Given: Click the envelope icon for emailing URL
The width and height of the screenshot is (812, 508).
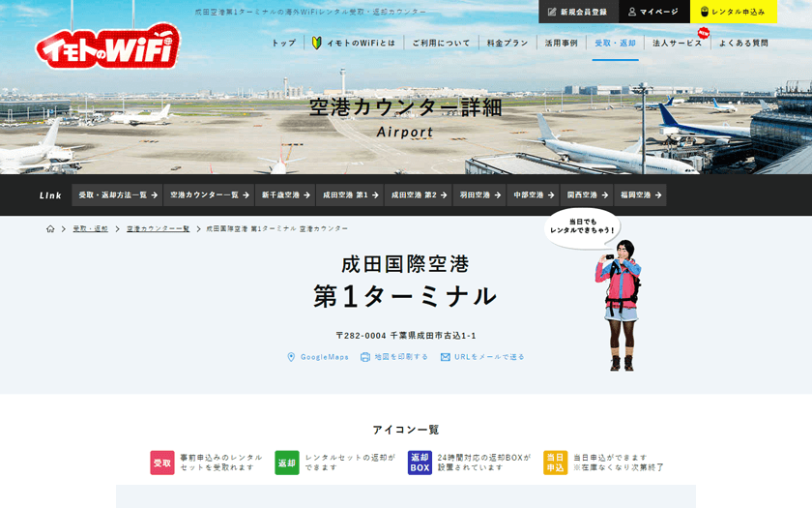Looking at the screenshot, I should point(446,357).
